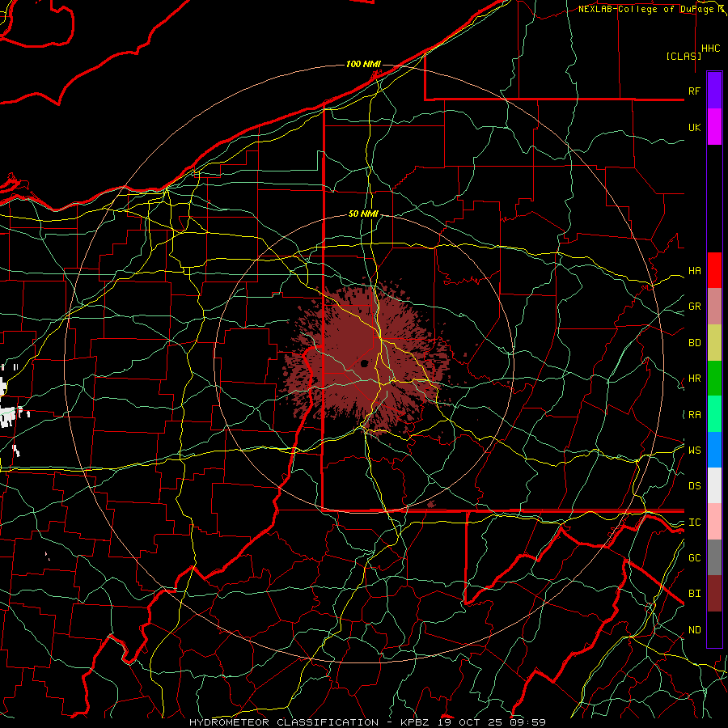Screen dimensions: 728x728
Task: Select the light pink IC legend swatch
Action: [x=714, y=522]
